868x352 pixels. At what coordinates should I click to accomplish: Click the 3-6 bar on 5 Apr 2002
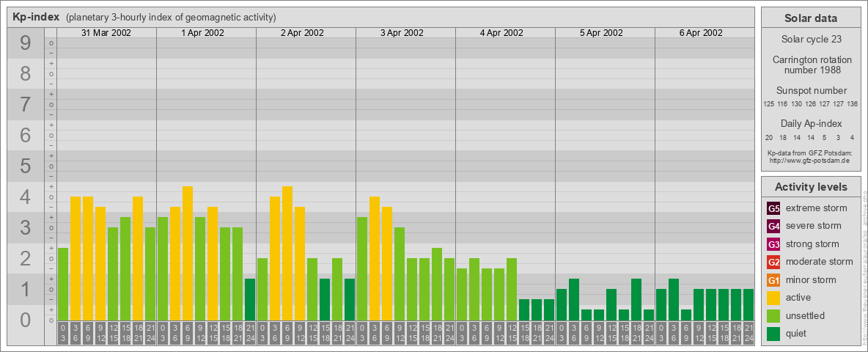[x=574, y=299]
